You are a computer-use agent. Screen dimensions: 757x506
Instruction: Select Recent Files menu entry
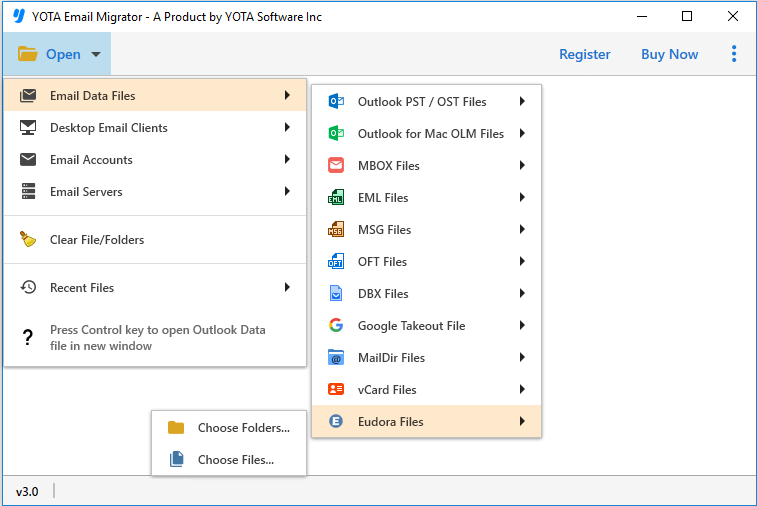point(155,287)
